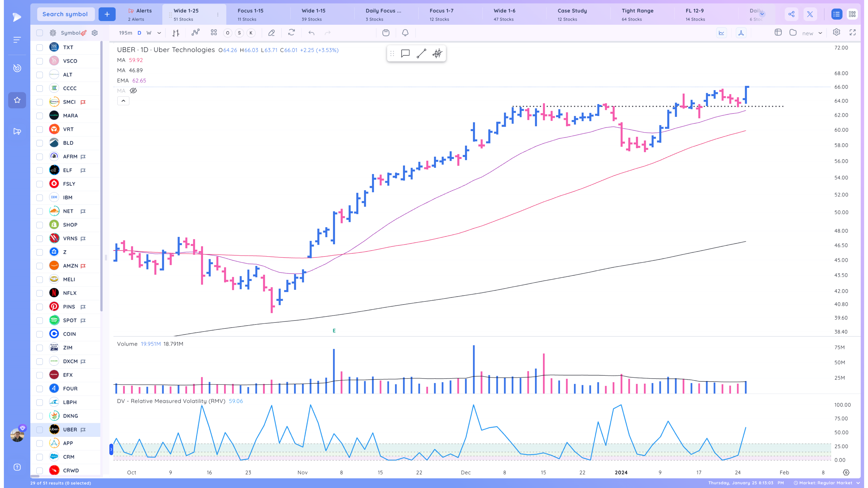The width and height of the screenshot is (868, 488).
Task: Select the eraser drawing tool icon
Action: point(271,33)
